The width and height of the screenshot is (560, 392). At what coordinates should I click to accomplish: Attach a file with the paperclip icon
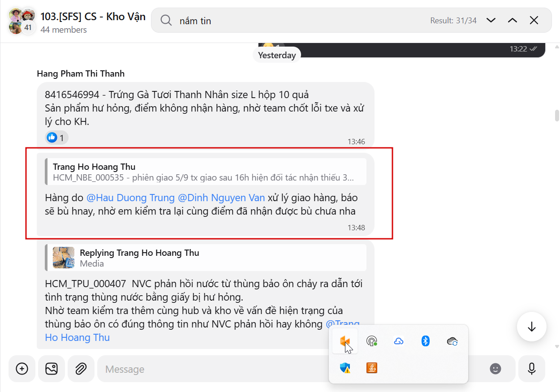coord(81,369)
